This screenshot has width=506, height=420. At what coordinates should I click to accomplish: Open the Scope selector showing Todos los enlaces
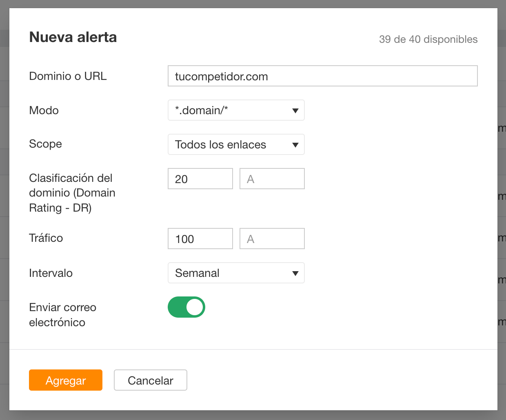pos(236,144)
